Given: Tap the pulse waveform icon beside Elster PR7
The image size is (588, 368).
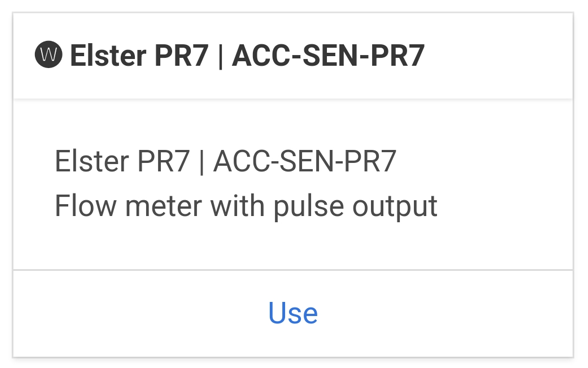Looking at the screenshot, I should click(48, 54).
